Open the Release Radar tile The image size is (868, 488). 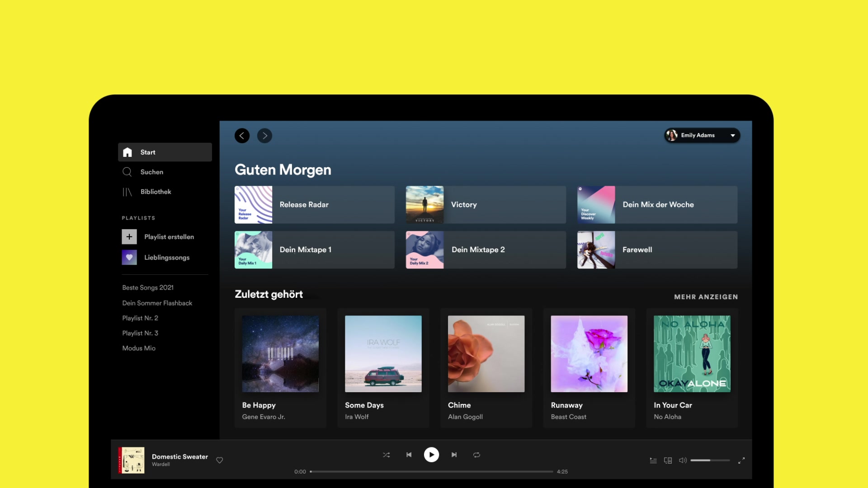tap(315, 205)
